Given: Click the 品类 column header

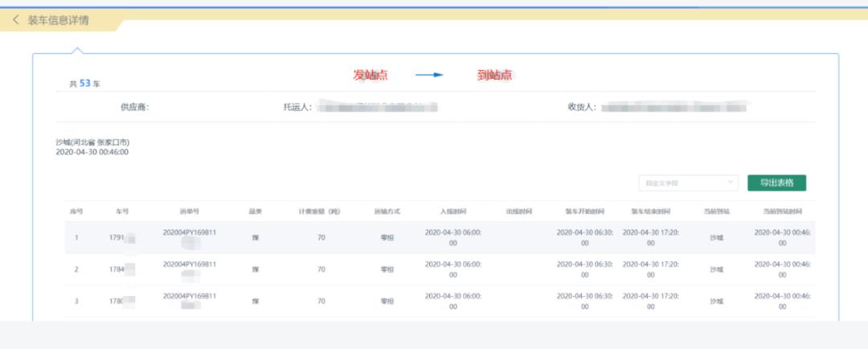Looking at the screenshot, I should coord(256,211).
